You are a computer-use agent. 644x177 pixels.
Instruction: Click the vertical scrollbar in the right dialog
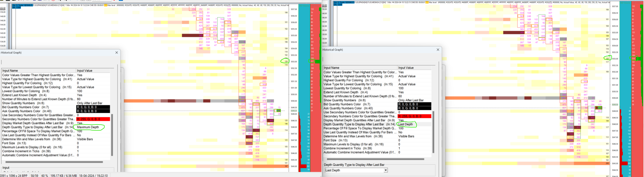[x=433, y=132]
